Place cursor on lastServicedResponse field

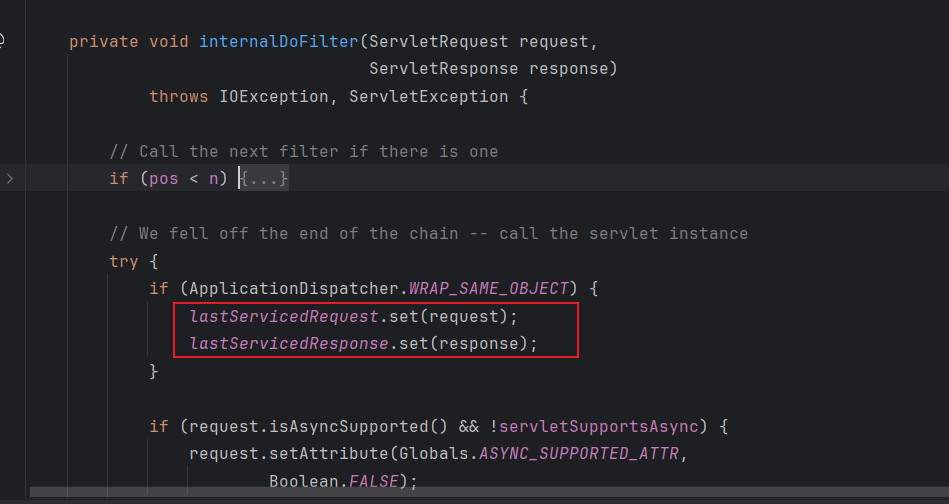coord(288,344)
